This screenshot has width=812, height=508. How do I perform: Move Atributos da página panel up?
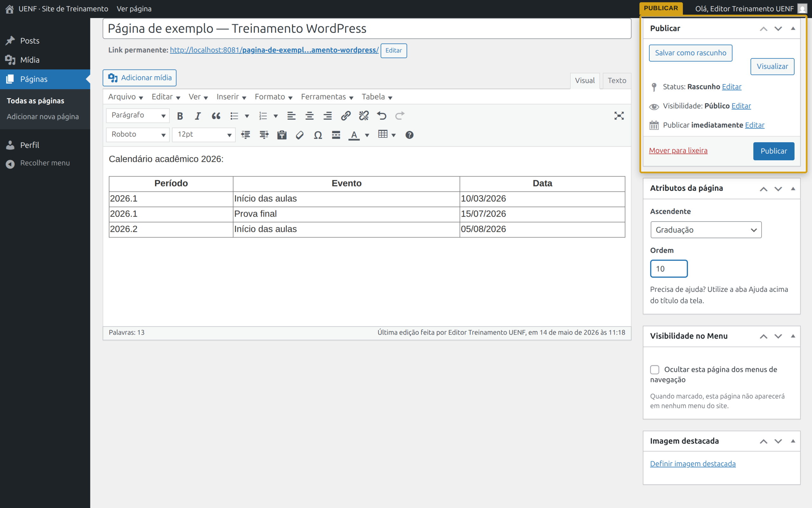point(764,189)
